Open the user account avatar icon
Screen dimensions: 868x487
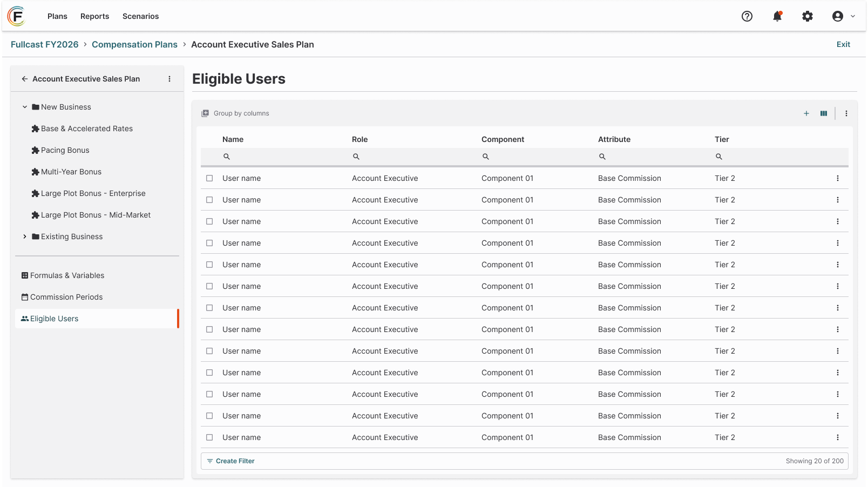pyautogui.click(x=838, y=16)
